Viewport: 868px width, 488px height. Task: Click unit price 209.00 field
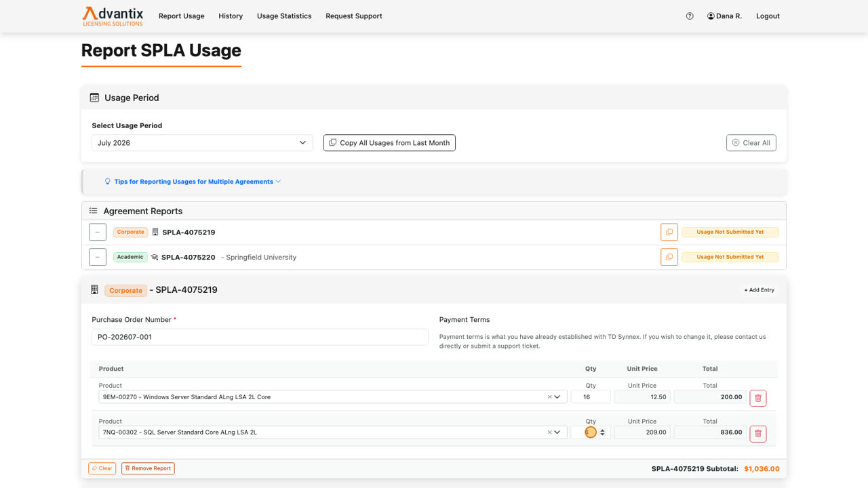[642, 432]
